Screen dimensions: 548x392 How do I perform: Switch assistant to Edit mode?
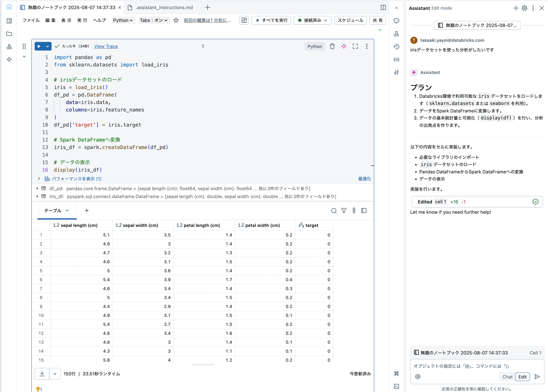pyautogui.click(x=522, y=377)
